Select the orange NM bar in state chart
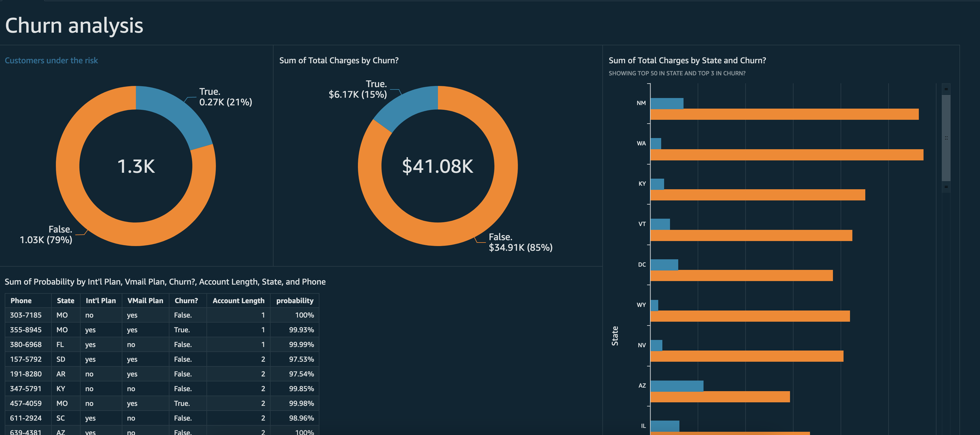 coord(784,114)
